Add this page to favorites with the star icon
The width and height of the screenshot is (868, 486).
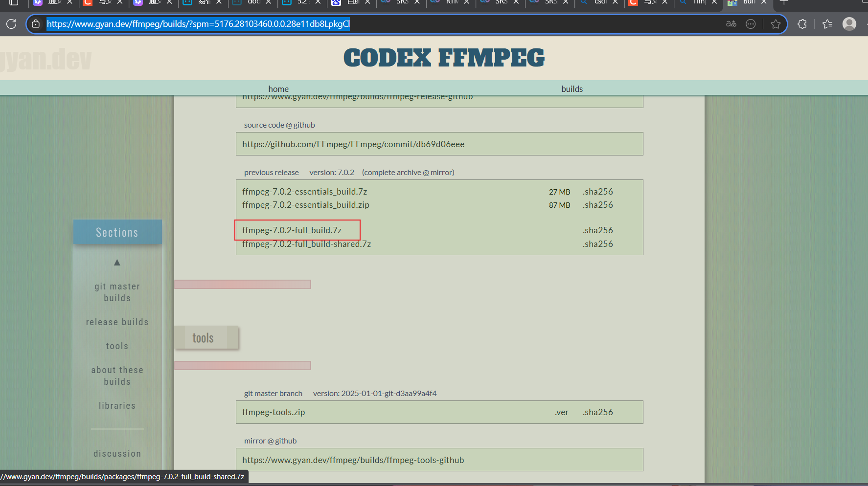click(776, 24)
